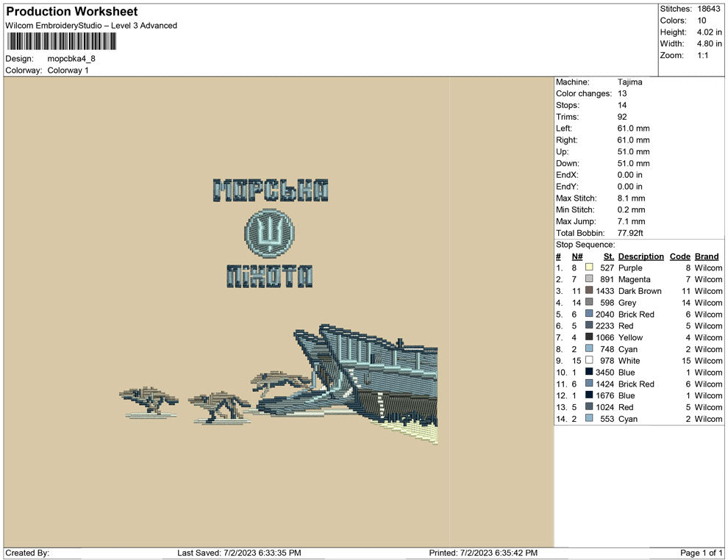This screenshot has width=728, height=560.
Task: Select the Yellow row color swatch
Action: 589,337
